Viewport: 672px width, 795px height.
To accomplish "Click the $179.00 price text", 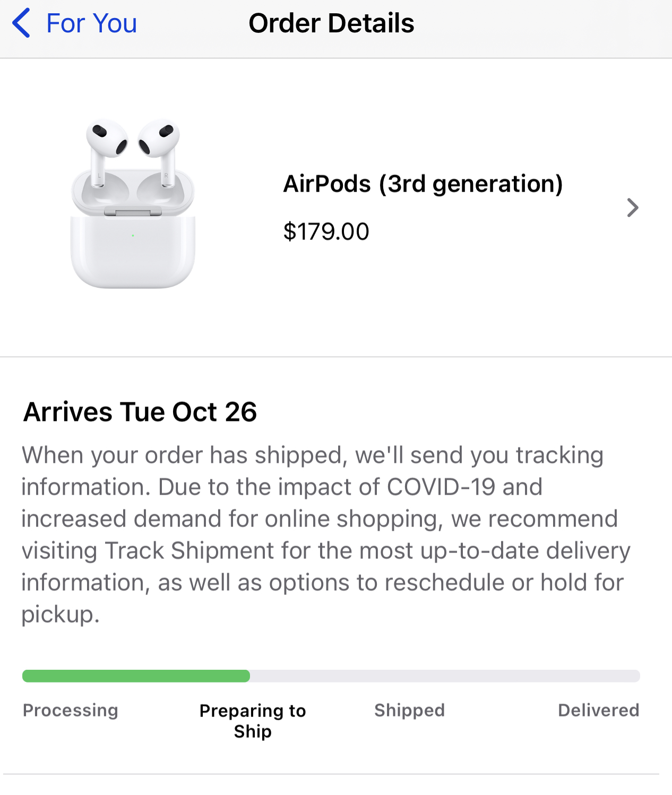I will pyautogui.click(x=326, y=231).
